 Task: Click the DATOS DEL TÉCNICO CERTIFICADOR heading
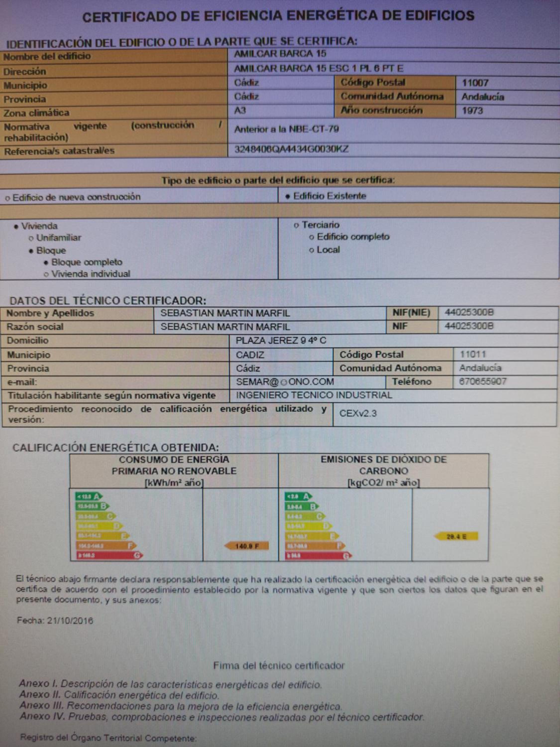108,301
